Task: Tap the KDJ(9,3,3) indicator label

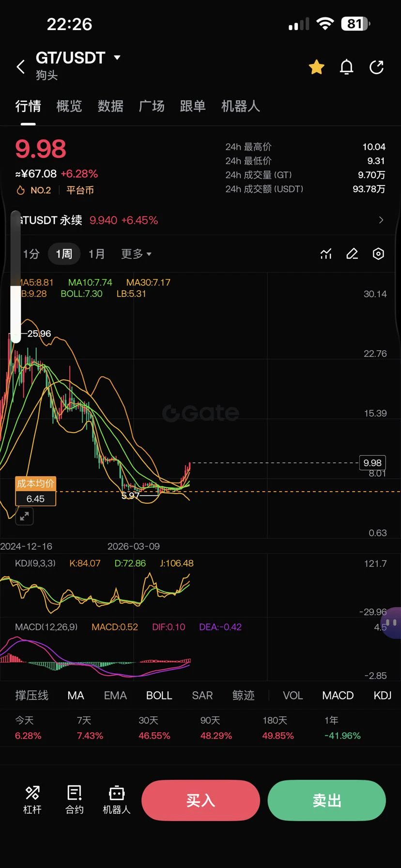Action: tap(35, 563)
